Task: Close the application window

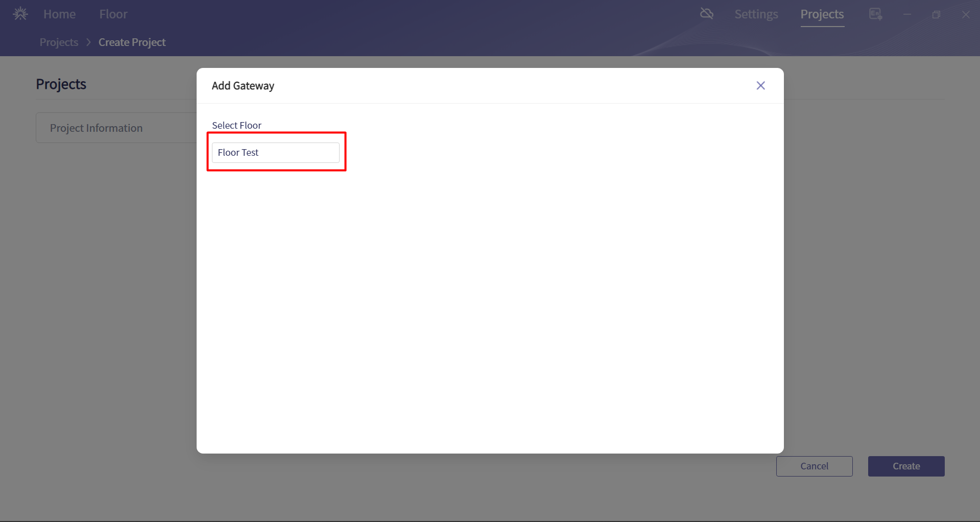Action: point(965,15)
